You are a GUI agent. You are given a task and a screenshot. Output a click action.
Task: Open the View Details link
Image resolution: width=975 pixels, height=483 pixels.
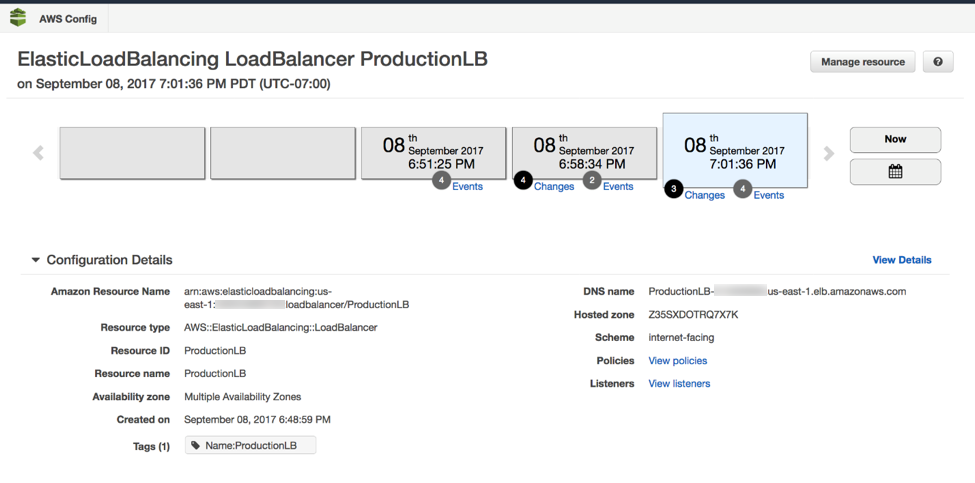pos(902,260)
